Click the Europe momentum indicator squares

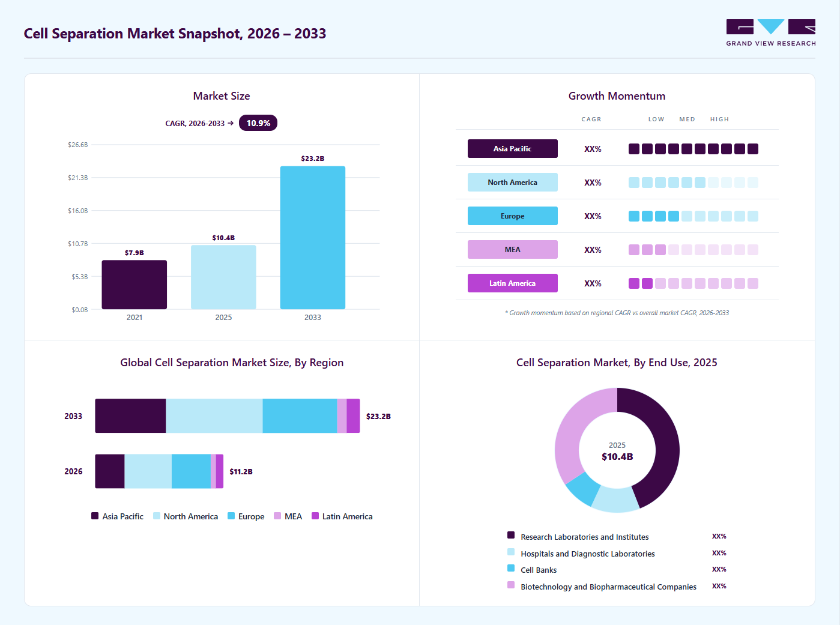693,216
